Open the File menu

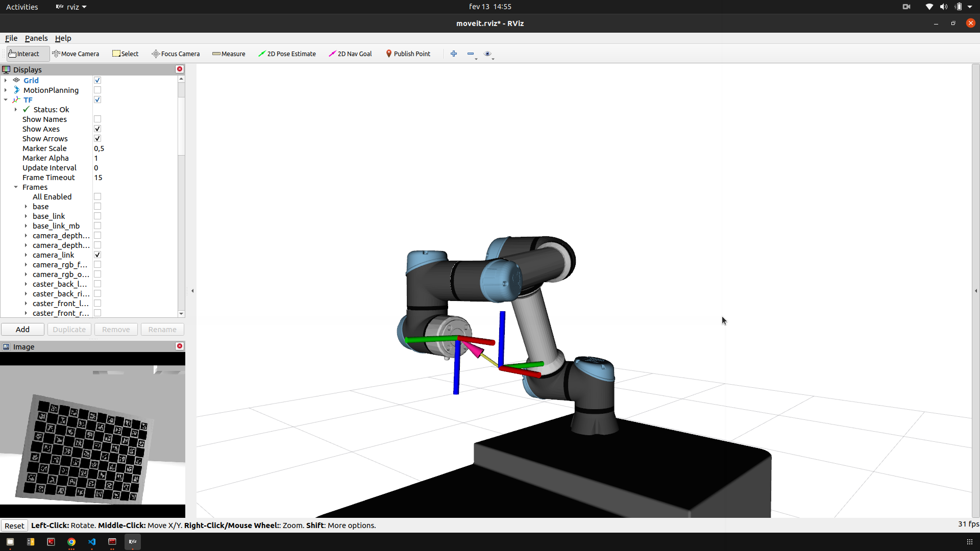click(x=11, y=38)
